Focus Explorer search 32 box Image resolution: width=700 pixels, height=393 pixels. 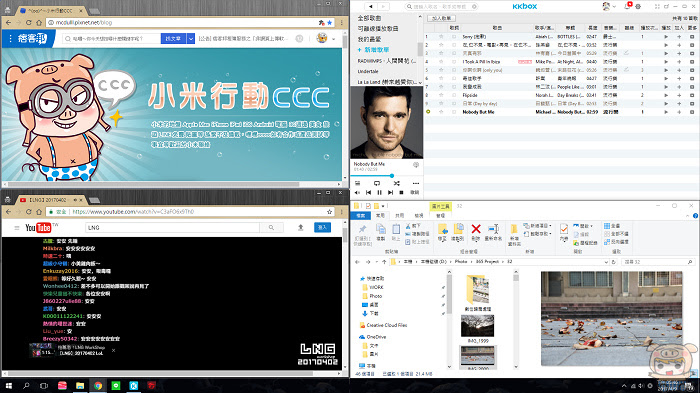[658, 262]
